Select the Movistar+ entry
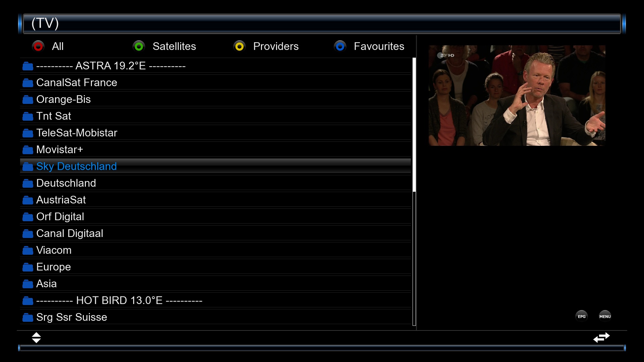 (215, 149)
